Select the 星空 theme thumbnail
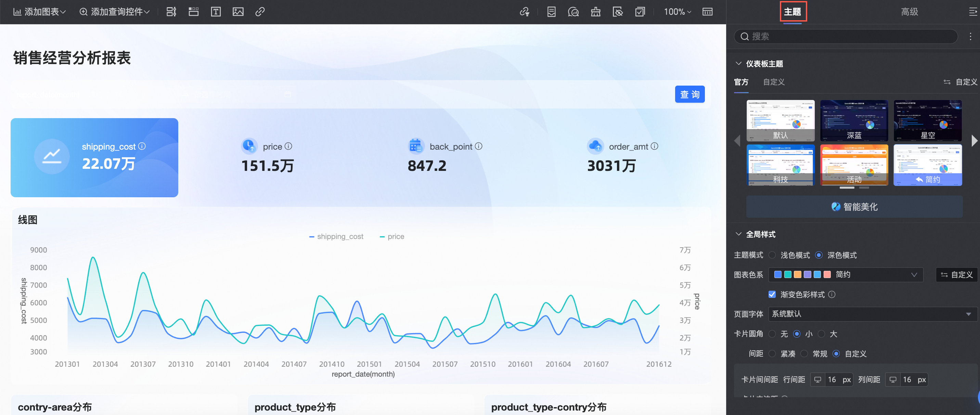980x415 pixels. click(x=928, y=121)
